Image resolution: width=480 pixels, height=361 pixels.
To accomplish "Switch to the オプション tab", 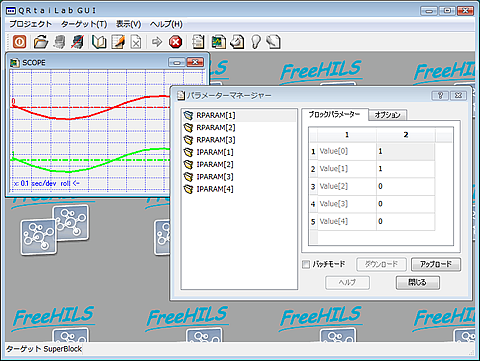I will click(x=388, y=115).
